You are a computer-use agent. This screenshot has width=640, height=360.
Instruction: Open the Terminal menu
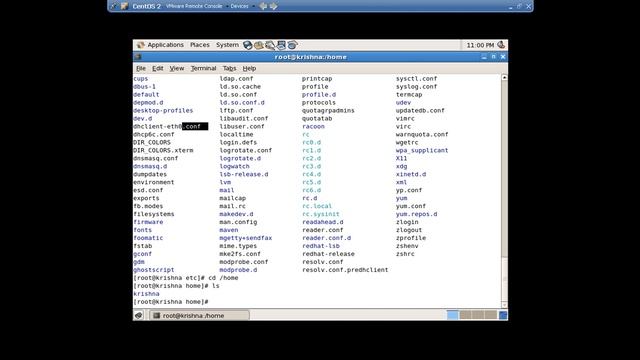point(203,68)
